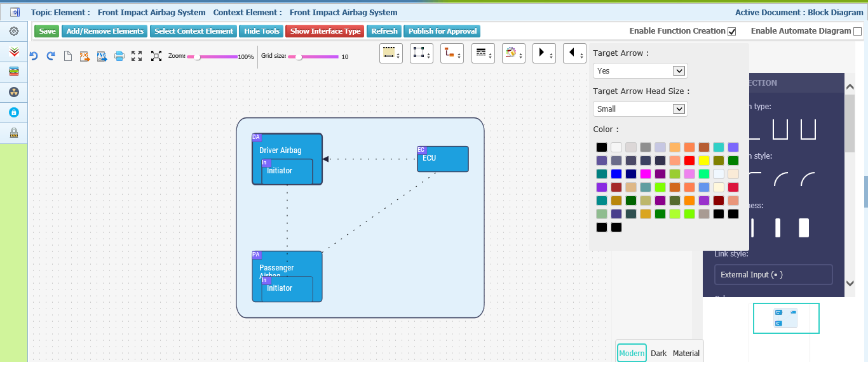The width and height of the screenshot is (868, 365).
Task: Click the colored layers sidebar icon
Action: (x=14, y=72)
